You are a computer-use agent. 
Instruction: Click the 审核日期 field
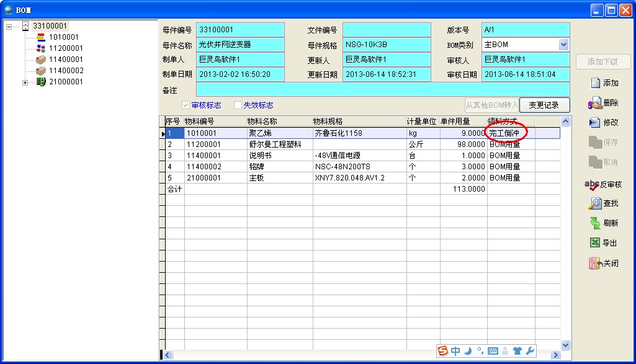click(x=526, y=74)
